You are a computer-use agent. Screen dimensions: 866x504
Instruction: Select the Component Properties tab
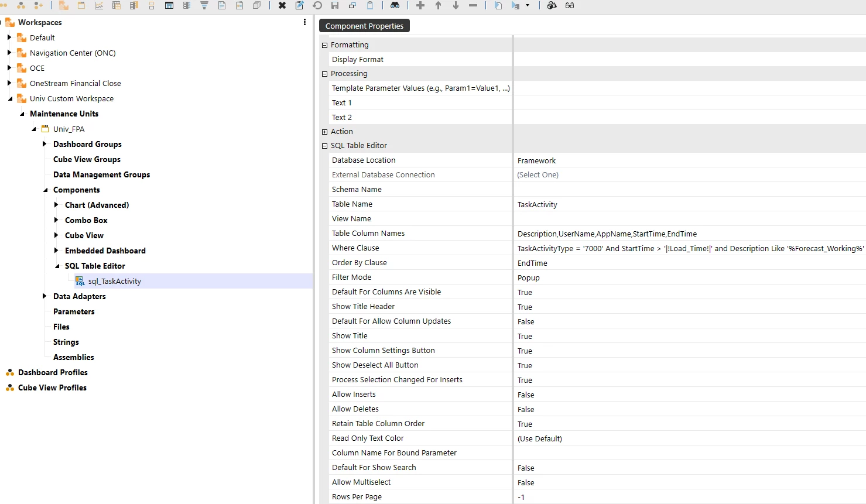(x=364, y=26)
